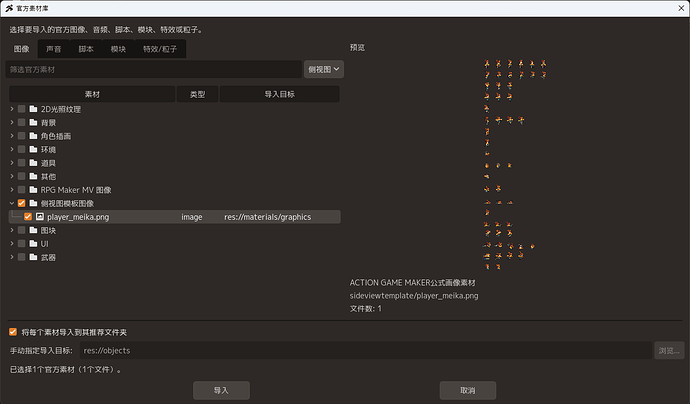Expand the 武器 tree node
The image size is (690, 404).
(12, 257)
